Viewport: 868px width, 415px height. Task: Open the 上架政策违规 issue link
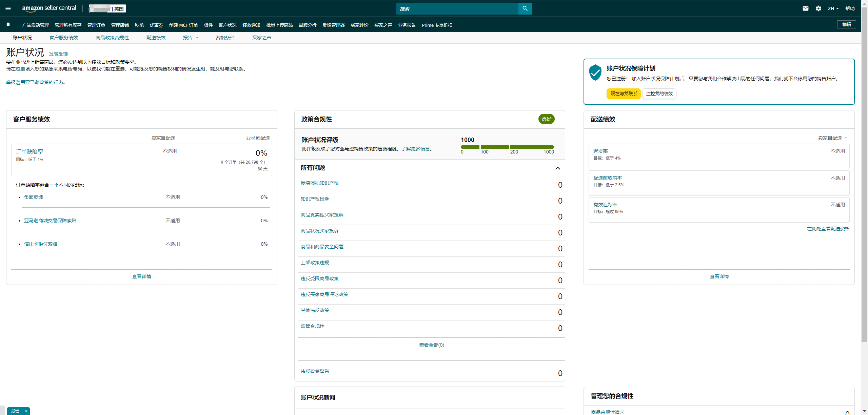315,263
